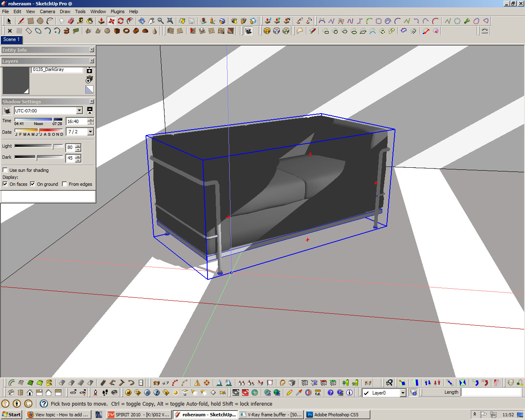Image resolution: width=525 pixels, height=420 pixels.
Task: Select the brown box primitive icon
Action: point(117,31)
